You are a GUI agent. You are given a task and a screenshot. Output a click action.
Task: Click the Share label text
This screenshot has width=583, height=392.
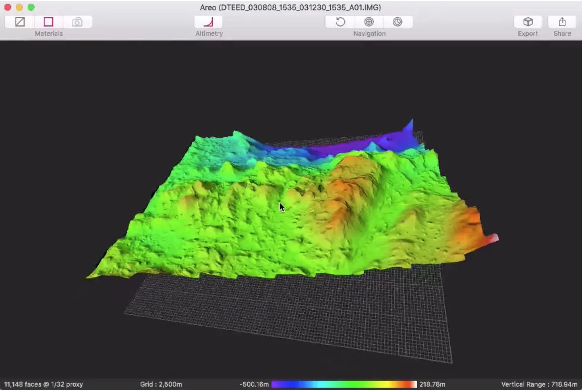[x=562, y=34]
